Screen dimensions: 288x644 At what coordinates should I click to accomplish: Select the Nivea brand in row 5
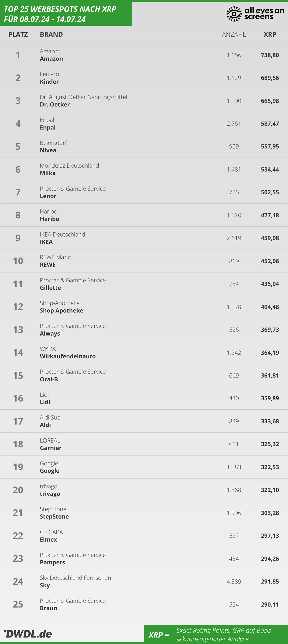[x=48, y=150]
